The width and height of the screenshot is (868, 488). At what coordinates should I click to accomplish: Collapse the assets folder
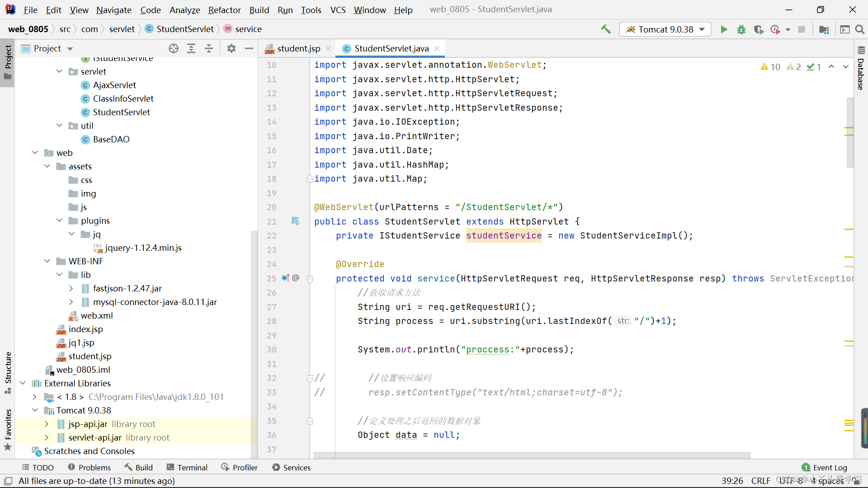[47, 166]
